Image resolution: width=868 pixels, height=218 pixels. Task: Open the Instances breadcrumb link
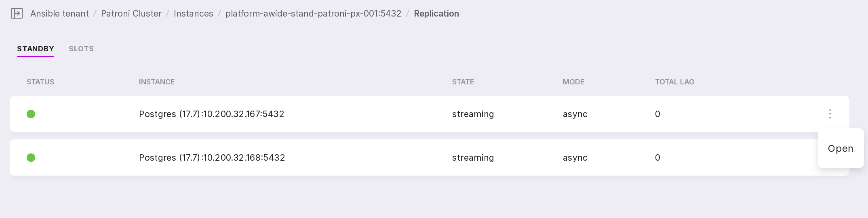pyautogui.click(x=194, y=14)
